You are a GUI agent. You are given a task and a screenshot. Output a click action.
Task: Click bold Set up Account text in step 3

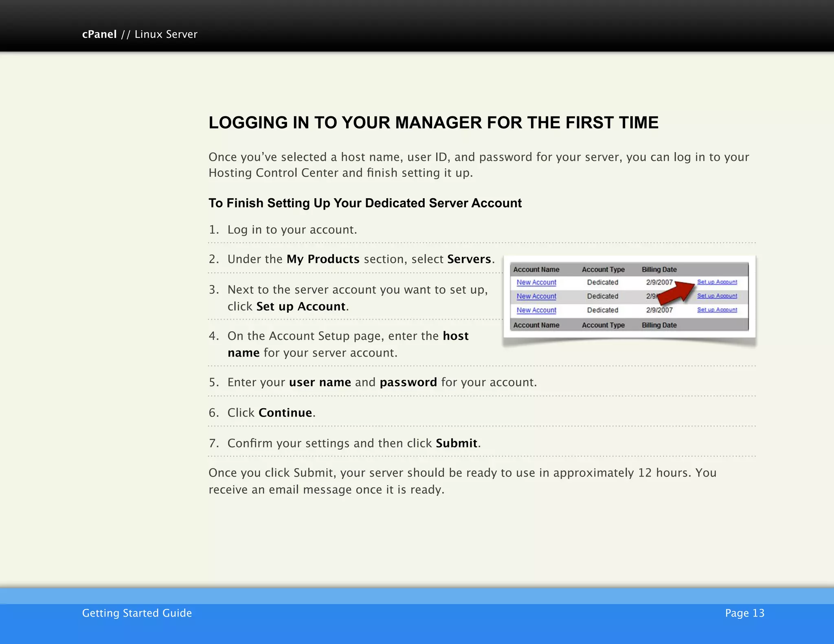pos(301,306)
